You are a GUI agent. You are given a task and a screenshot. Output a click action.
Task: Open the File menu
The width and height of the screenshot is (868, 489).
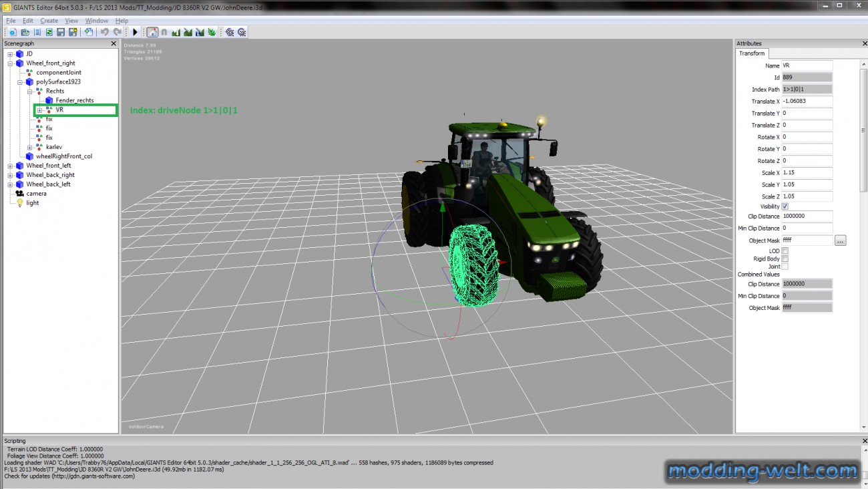click(x=11, y=21)
